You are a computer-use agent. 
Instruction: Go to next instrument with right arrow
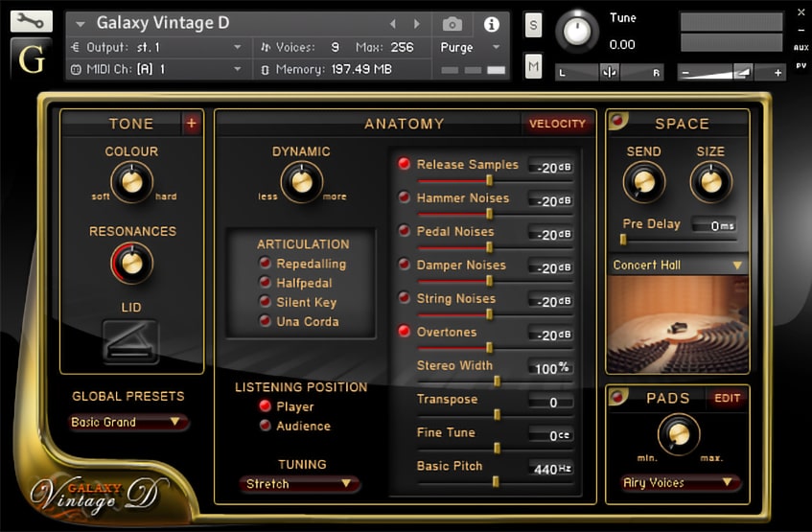coord(416,24)
